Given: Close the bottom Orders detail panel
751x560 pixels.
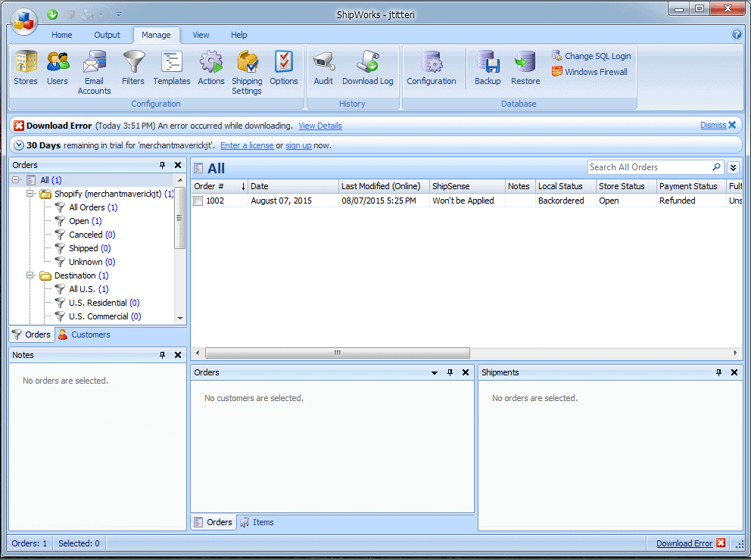Looking at the screenshot, I should coord(466,372).
